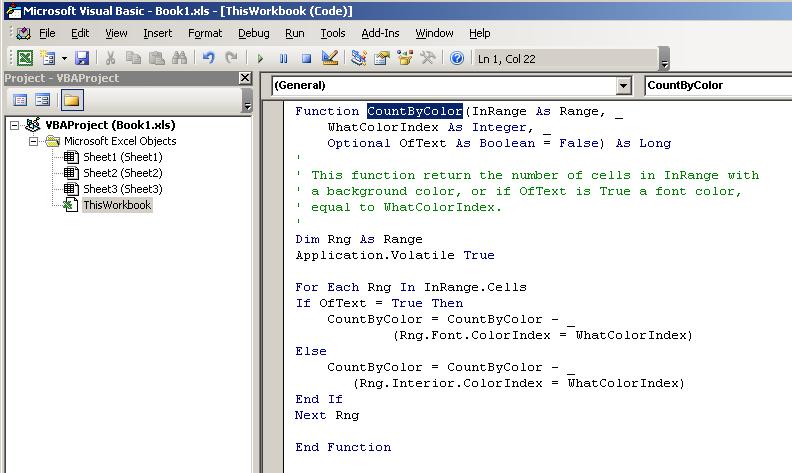Open the Debug menu

[254, 33]
